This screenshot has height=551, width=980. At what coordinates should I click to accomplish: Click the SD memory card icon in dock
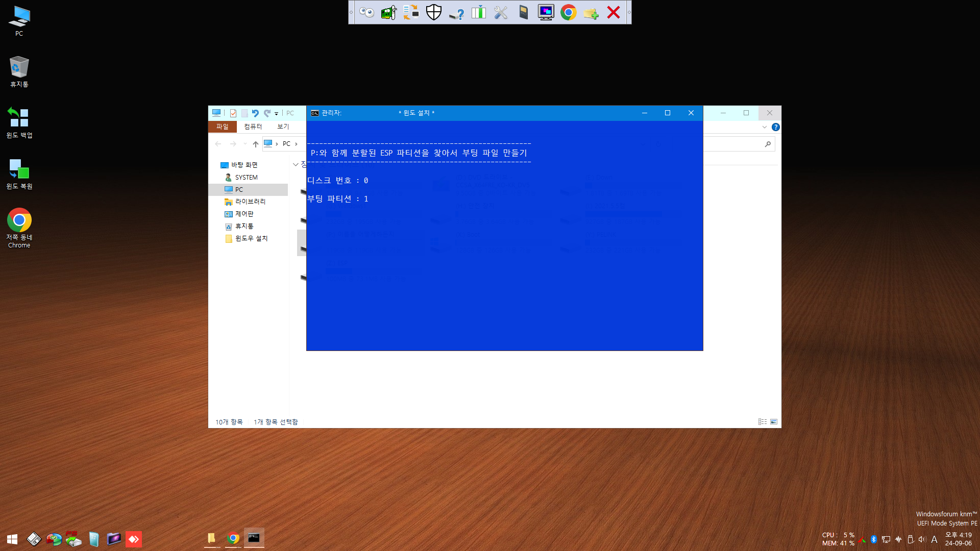[524, 12]
